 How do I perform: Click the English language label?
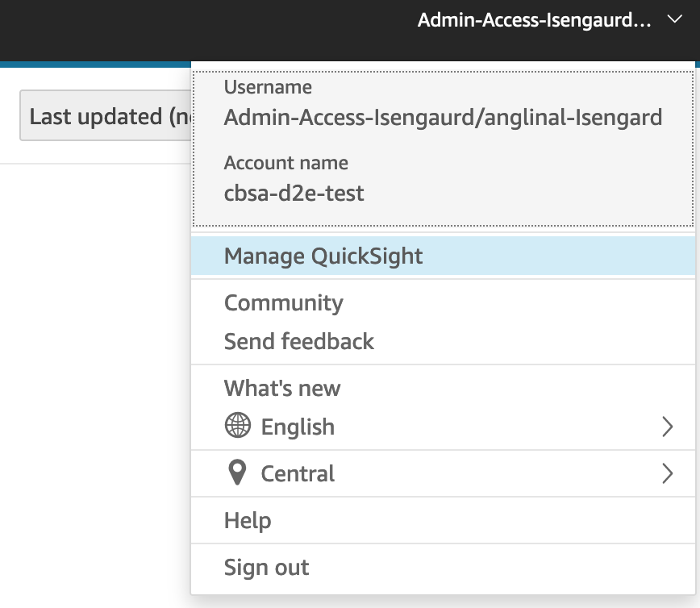coord(298,427)
